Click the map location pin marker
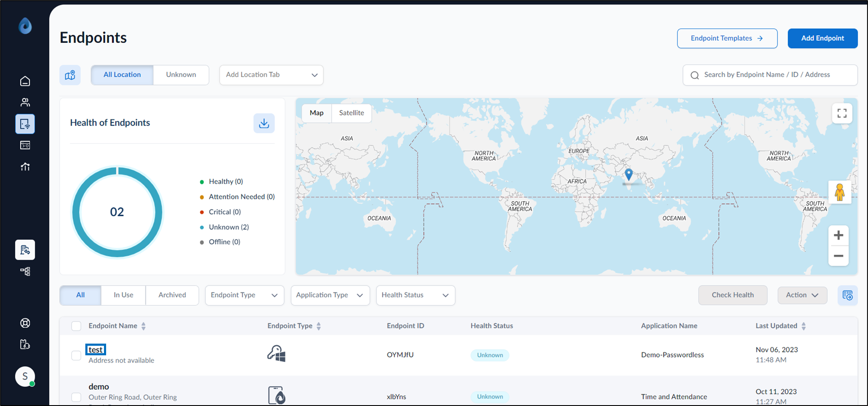The height and width of the screenshot is (406, 868). [x=628, y=175]
